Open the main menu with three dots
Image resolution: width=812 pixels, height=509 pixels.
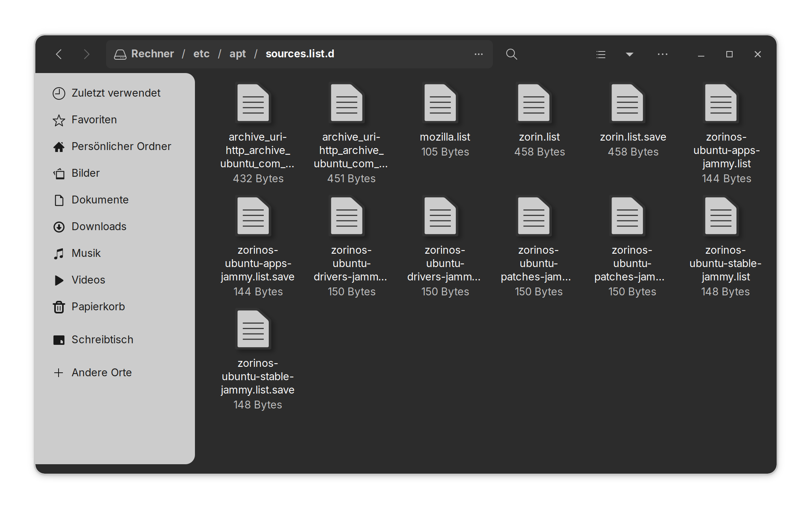pos(663,54)
